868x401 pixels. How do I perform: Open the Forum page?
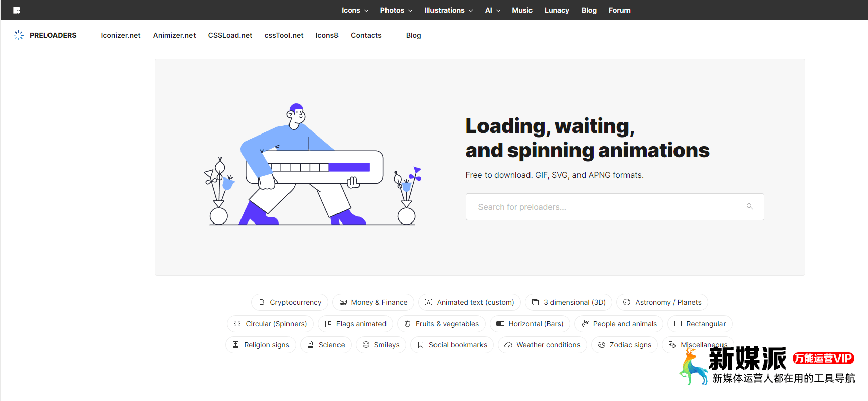click(619, 10)
